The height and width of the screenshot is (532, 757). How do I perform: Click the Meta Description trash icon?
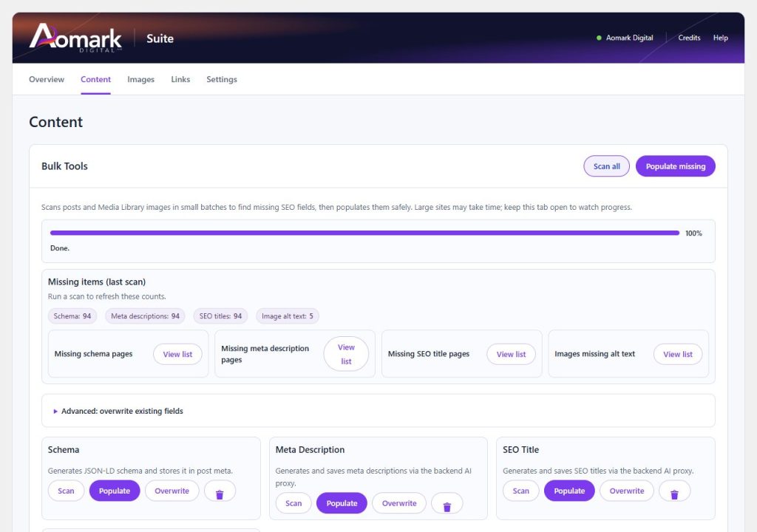tap(447, 503)
